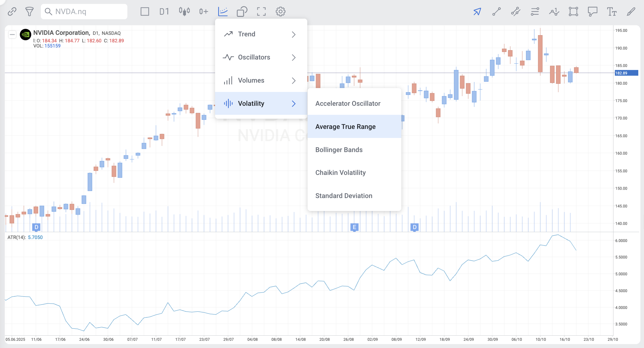
Task: Choose the pencil brush drawing tool
Action: [631, 11]
